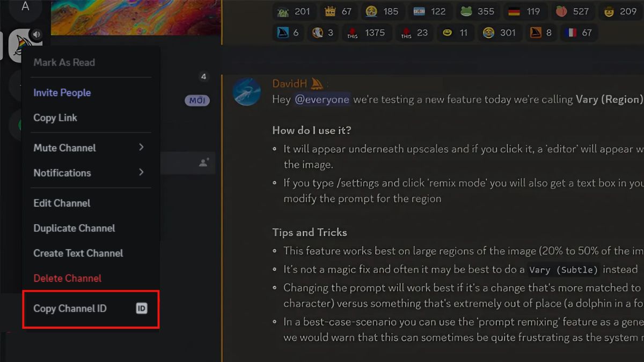Viewport: 644px width, 362px height.
Task: Click the bold 'Vary (Region)' text
Action: coord(610,99)
